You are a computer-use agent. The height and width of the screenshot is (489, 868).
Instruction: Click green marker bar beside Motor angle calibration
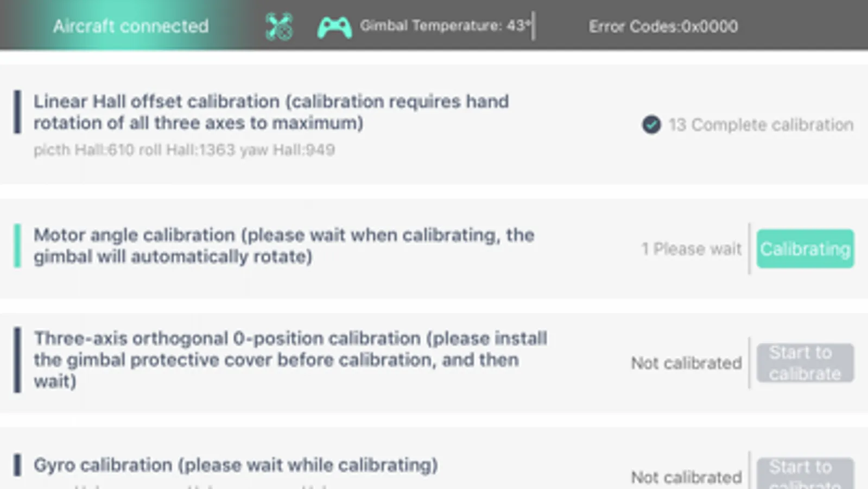point(17,246)
